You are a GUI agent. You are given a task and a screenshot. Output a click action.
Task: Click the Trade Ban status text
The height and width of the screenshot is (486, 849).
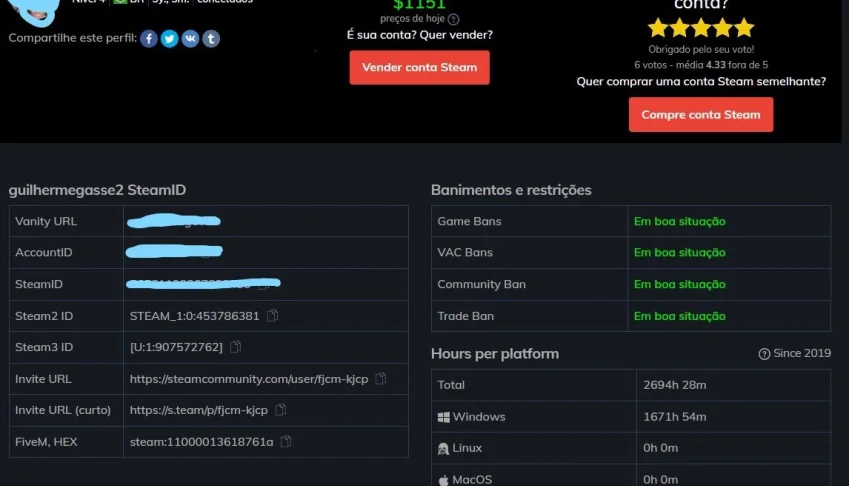tap(680, 316)
